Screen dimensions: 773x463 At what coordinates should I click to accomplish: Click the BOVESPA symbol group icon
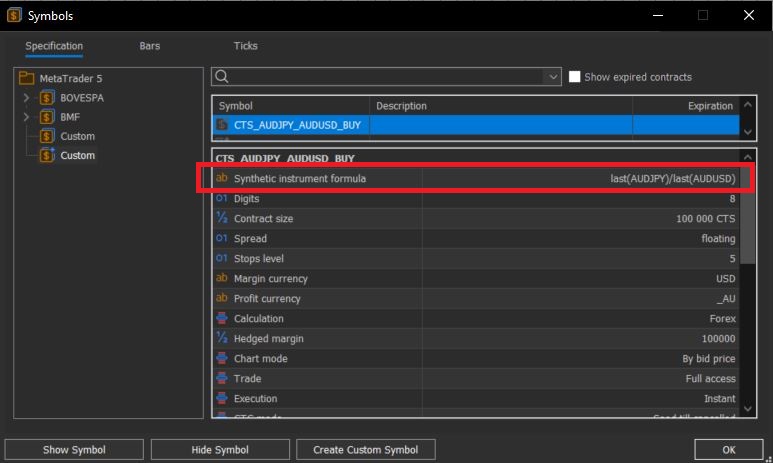coord(47,98)
